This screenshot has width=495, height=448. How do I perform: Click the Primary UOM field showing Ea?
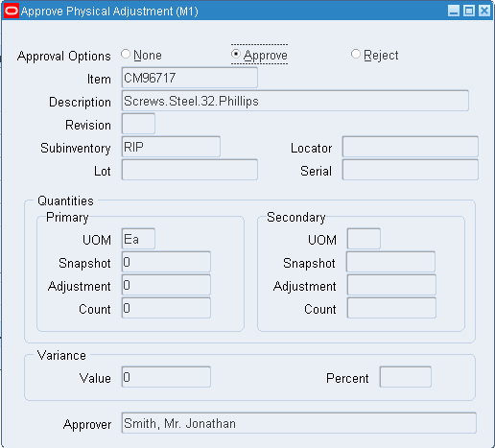click(138, 239)
